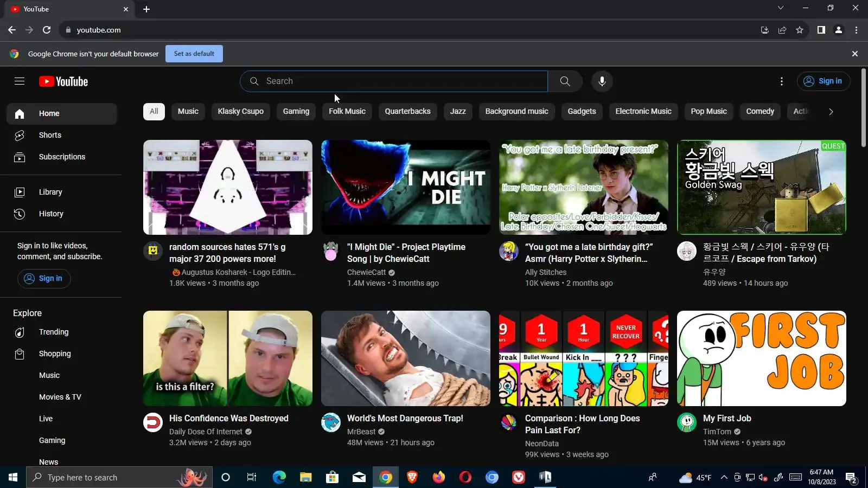The image size is (868, 488).
Task: Filter by Electronic Music chip
Action: coord(643,112)
